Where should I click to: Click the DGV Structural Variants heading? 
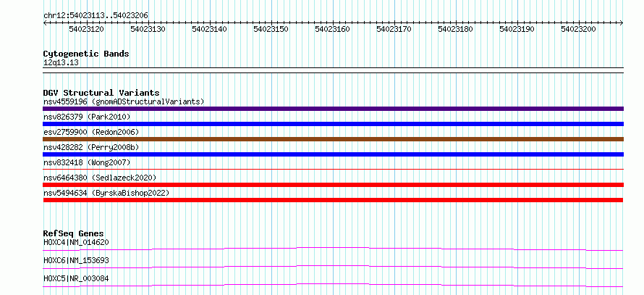[101, 93]
